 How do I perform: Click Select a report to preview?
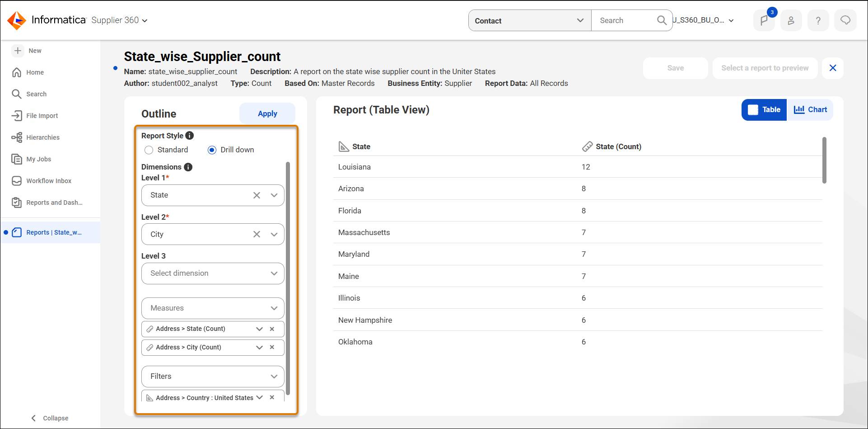pyautogui.click(x=765, y=68)
